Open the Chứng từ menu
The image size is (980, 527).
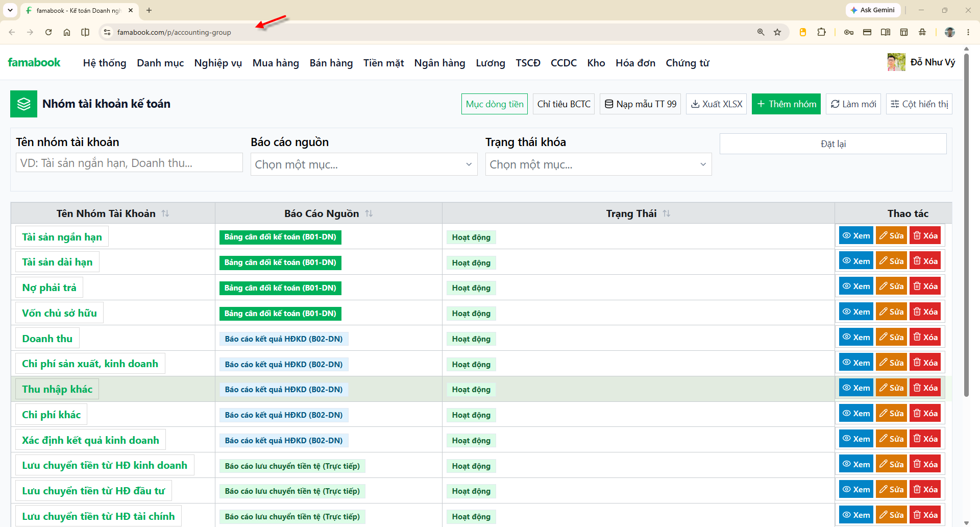pyautogui.click(x=688, y=63)
